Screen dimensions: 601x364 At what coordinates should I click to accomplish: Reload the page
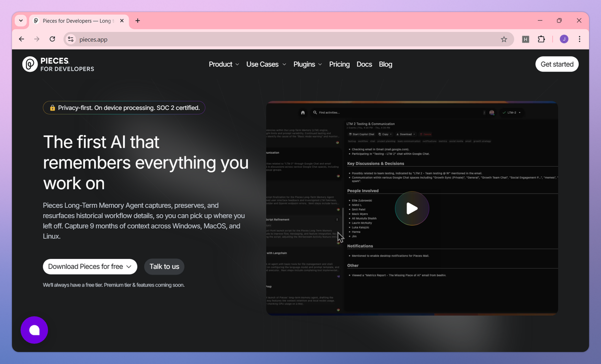[x=52, y=39]
